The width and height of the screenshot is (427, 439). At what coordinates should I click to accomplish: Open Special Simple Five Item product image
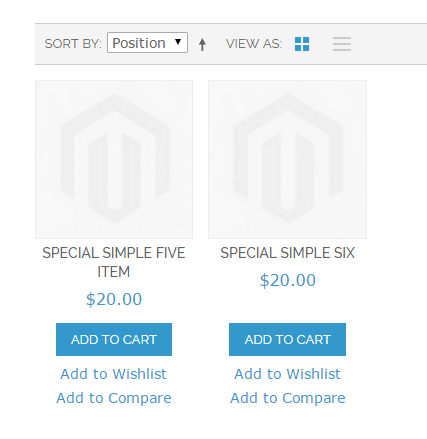(114, 159)
